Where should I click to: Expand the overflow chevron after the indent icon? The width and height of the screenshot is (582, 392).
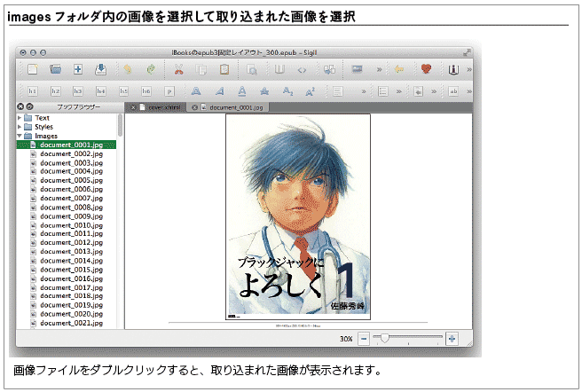pyautogui.click(x=434, y=91)
